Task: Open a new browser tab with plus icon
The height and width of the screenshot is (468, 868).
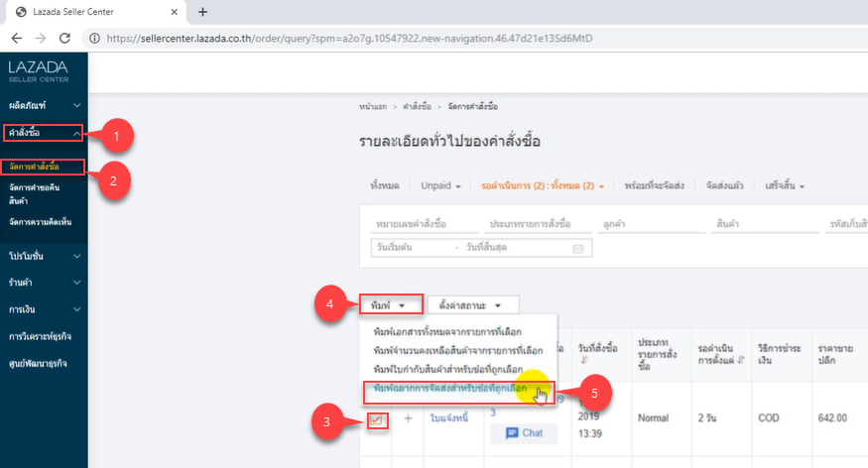Action: pos(202,12)
